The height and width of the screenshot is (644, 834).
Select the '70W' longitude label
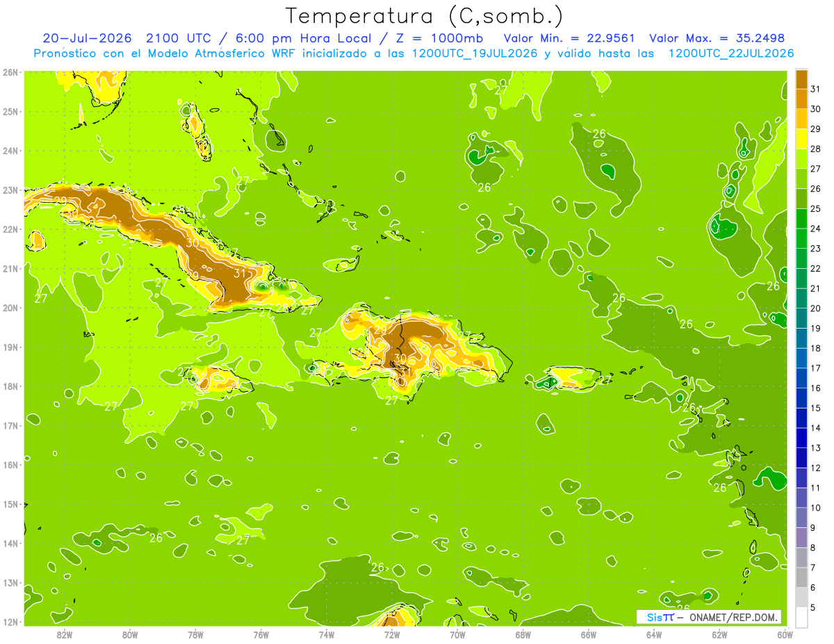tap(457, 634)
